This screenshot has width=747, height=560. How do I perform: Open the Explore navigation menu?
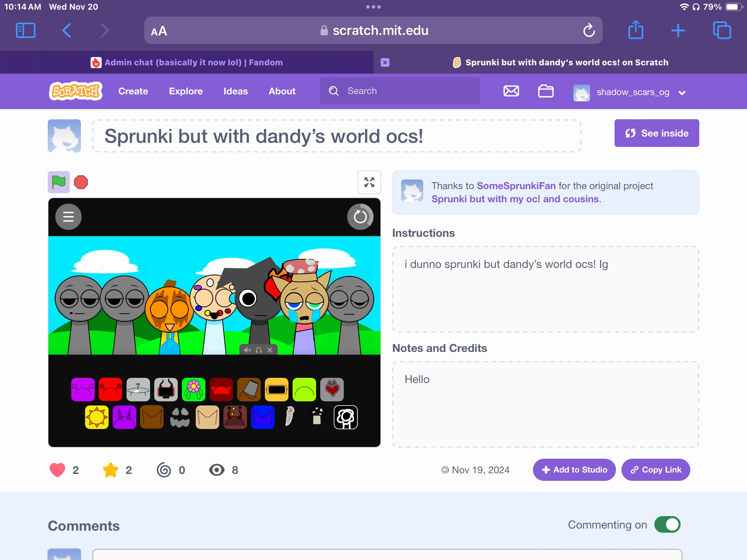point(185,91)
